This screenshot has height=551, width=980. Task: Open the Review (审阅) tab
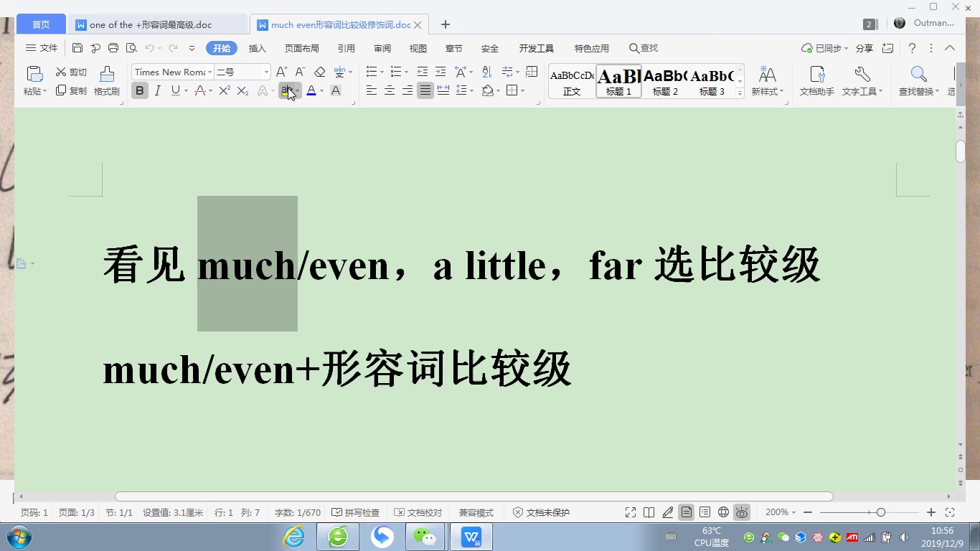click(382, 48)
